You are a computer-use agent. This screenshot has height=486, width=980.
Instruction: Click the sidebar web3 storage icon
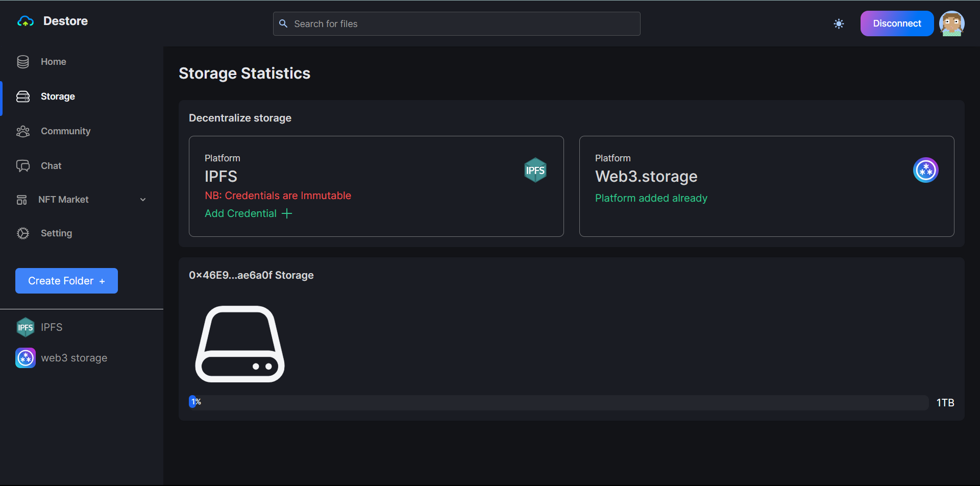click(26, 358)
